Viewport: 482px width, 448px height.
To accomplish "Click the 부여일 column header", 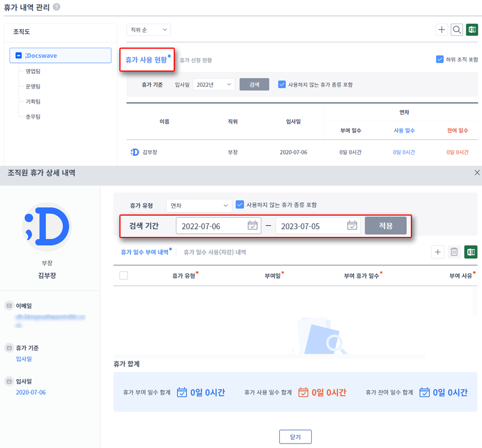I will coord(272,276).
